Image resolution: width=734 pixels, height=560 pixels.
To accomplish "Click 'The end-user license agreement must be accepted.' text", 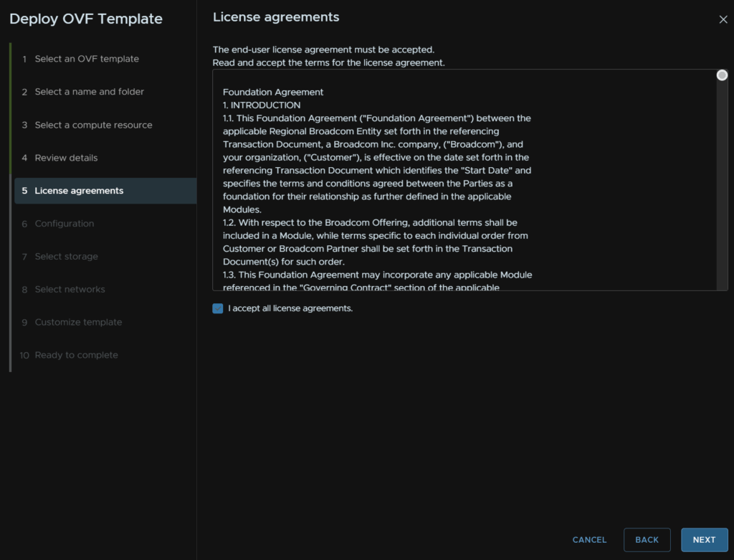I will click(x=323, y=49).
